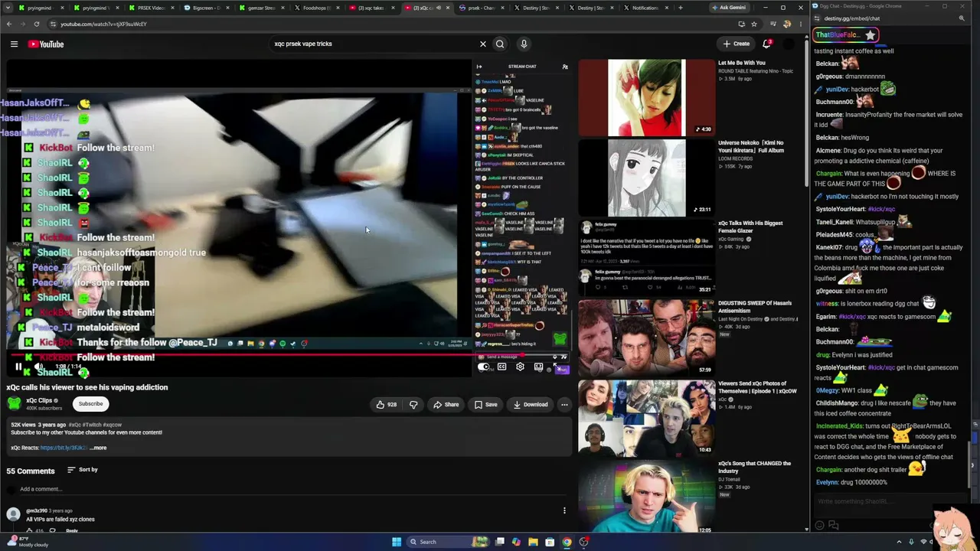Share the video
This screenshot has height=551, width=980.
pyautogui.click(x=446, y=404)
